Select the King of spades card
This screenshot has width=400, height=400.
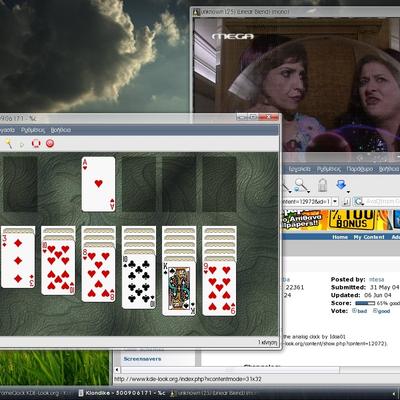(179, 288)
